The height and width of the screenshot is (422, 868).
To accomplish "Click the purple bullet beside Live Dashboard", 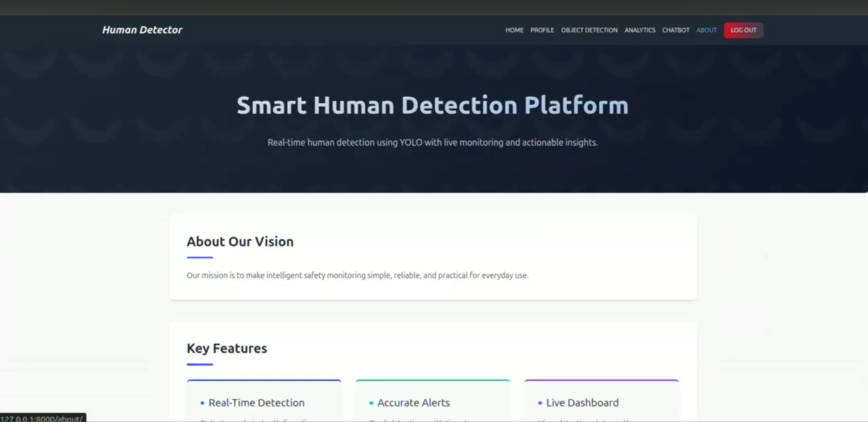I will 540,403.
